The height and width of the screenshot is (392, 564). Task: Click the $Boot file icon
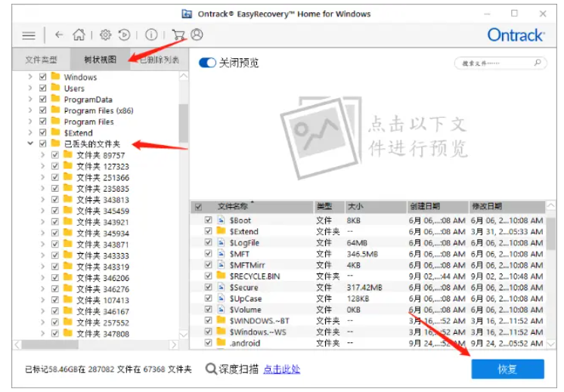click(222, 220)
